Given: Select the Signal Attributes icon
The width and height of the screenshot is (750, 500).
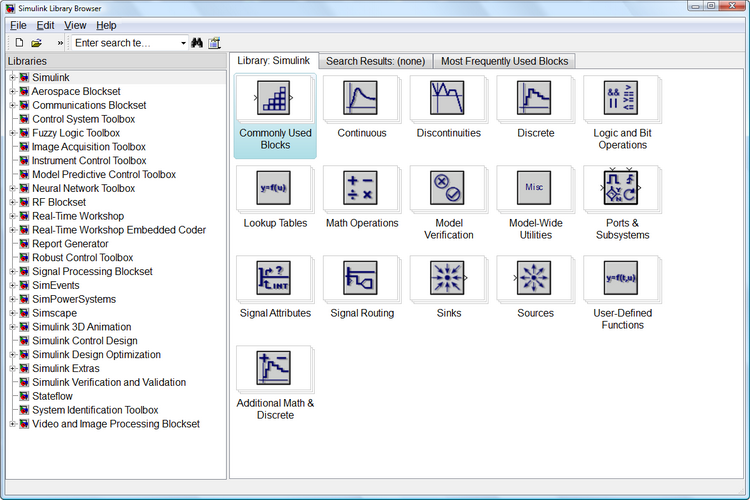Looking at the screenshot, I should [x=274, y=278].
